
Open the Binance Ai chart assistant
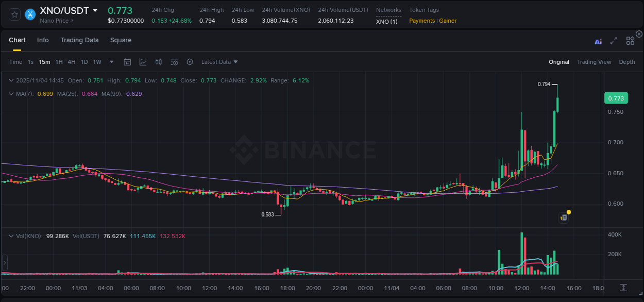[x=598, y=42]
